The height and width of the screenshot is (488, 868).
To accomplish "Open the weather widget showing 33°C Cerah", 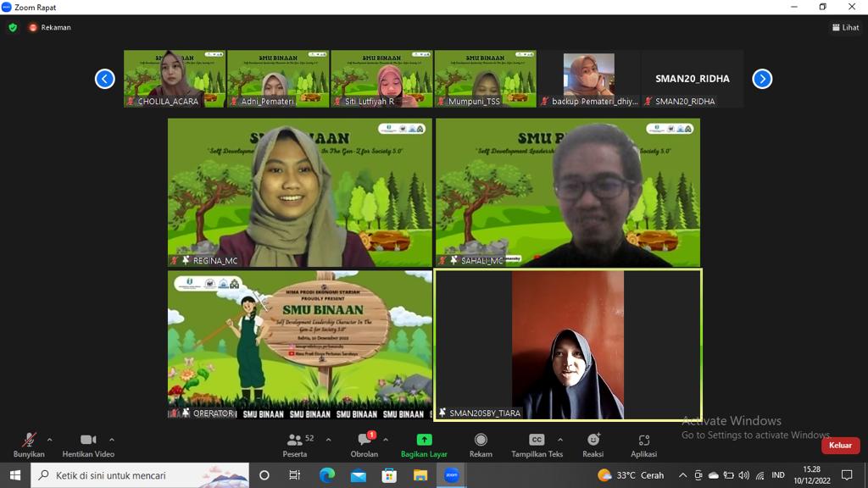I will pos(631,475).
